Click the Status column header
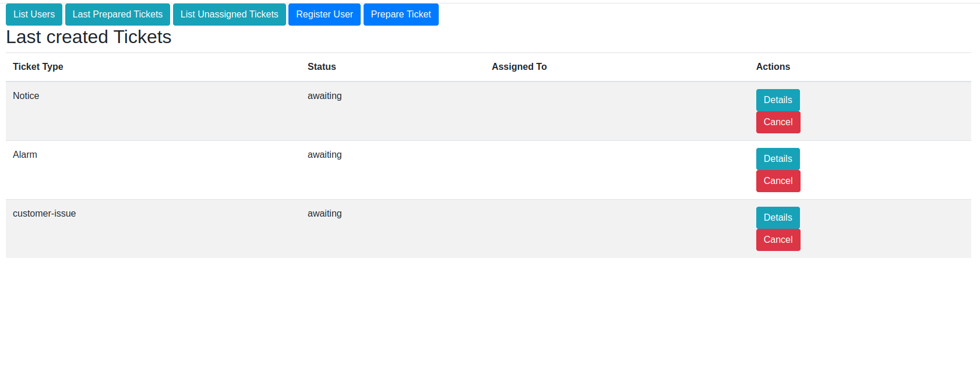Image resolution: width=980 pixels, height=368 pixels. click(x=322, y=67)
